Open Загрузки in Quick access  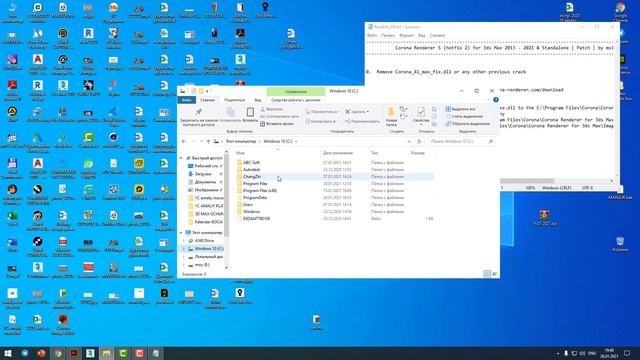pos(202,174)
